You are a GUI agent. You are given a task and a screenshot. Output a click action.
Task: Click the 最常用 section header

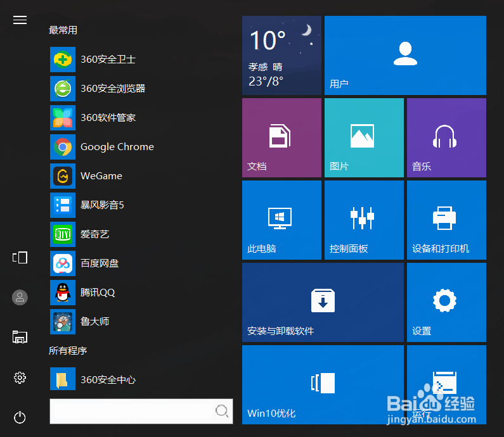pos(63,30)
